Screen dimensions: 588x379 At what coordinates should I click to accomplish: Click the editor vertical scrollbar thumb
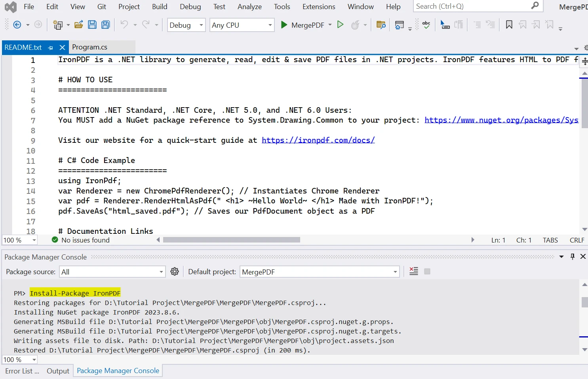pos(584,104)
